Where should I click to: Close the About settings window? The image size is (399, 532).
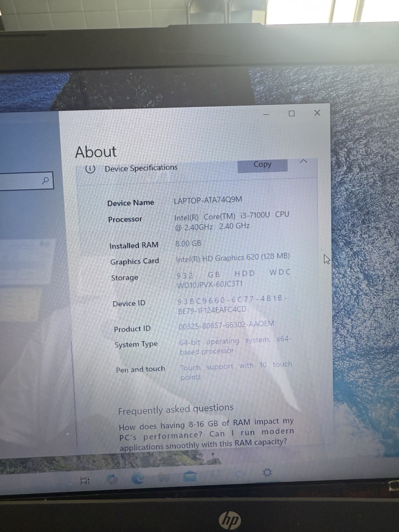pos(317,113)
